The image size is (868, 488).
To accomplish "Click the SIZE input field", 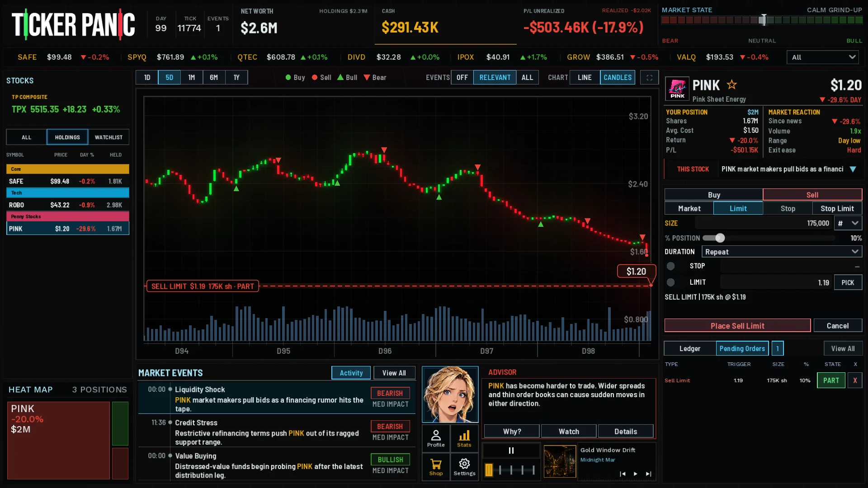I will click(x=764, y=223).
